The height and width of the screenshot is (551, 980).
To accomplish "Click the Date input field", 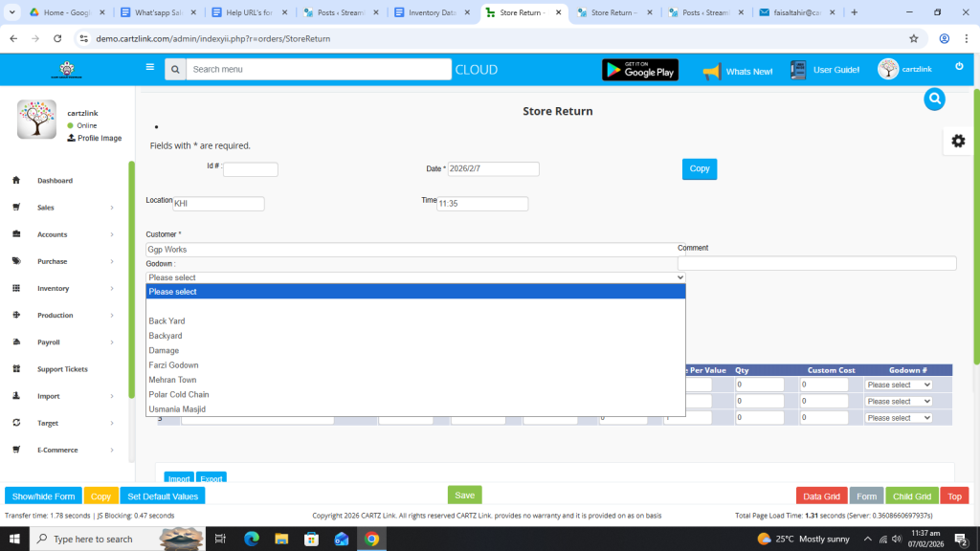I will [x=493, y=169].
